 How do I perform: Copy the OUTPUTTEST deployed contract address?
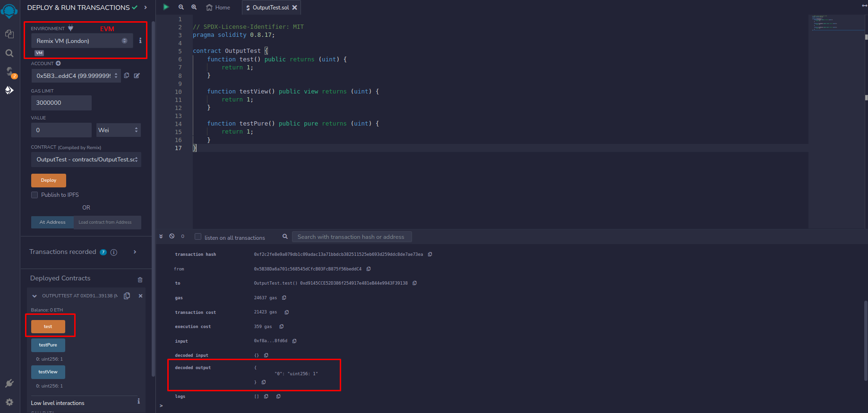[127, 296]
